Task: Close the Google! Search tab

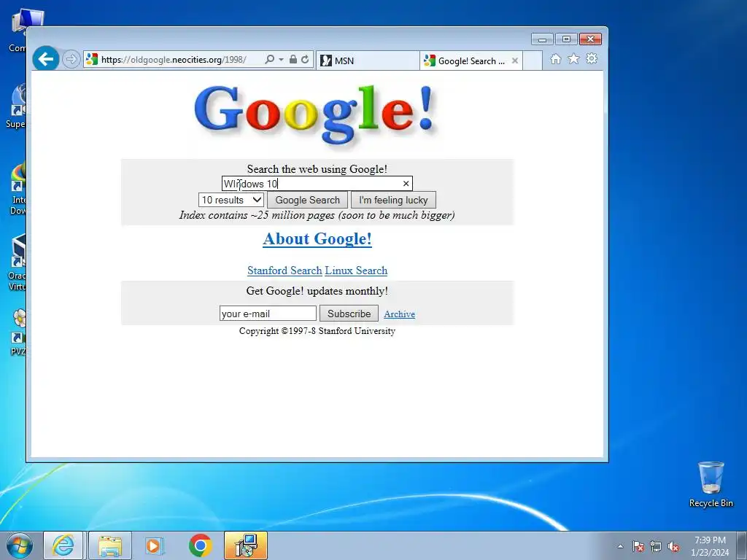Action: pyautogui.click(x=515, y=61)
